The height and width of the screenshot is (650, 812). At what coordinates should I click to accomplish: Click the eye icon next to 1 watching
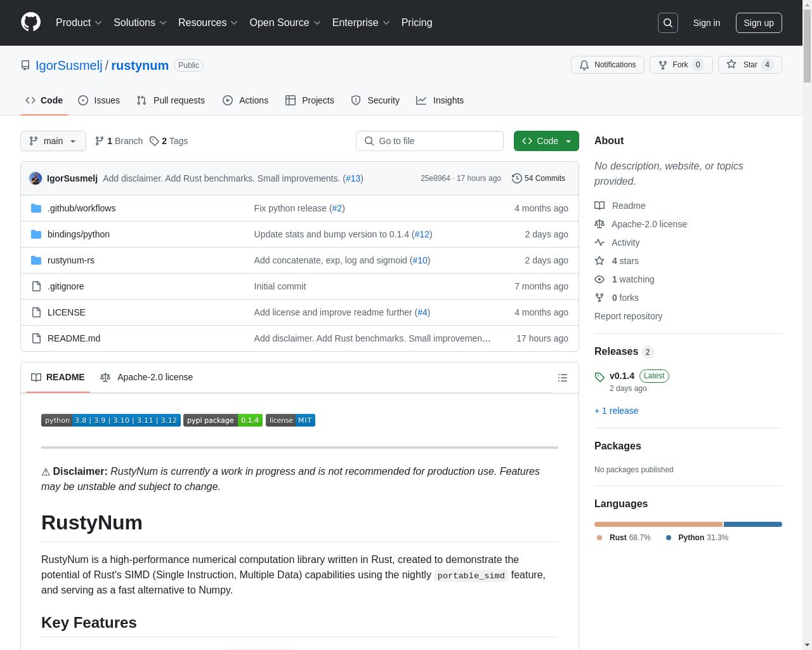599,279
